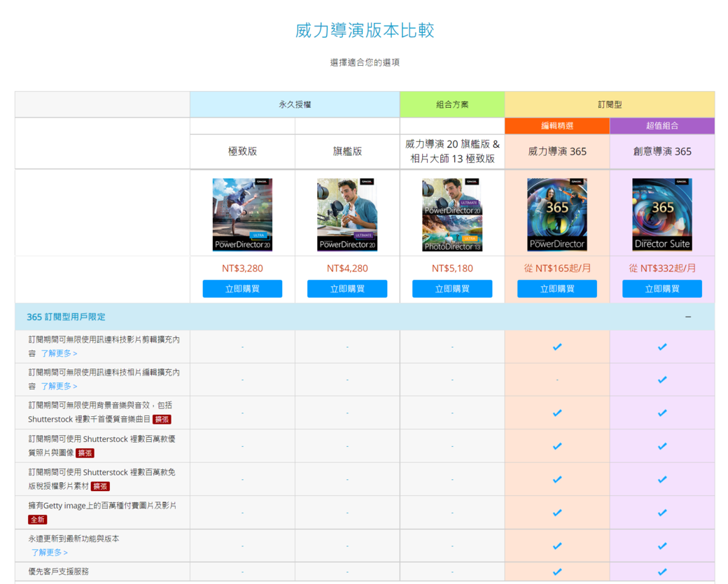Image resolution: width=728 pixels, height=584 pixels.
Task: Click PowerDirector 365 box image
Action: pyautogui.click(x=557, y=215)
